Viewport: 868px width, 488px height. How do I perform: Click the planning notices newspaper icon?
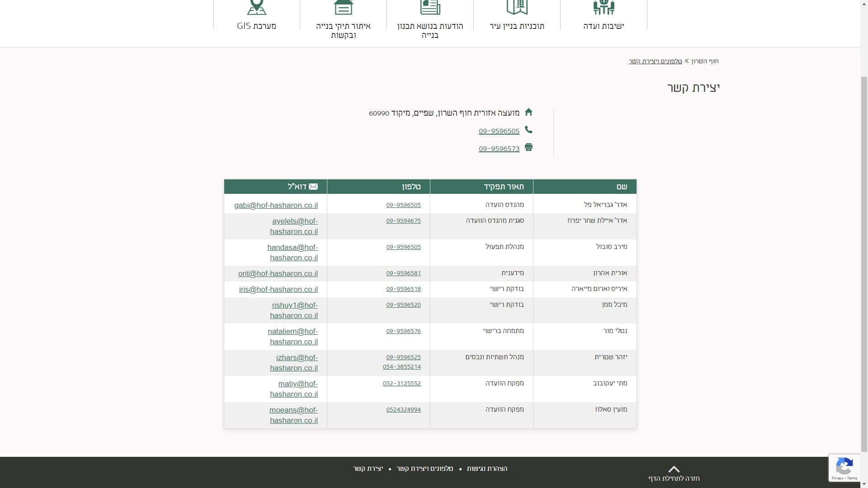pos(430,7)
